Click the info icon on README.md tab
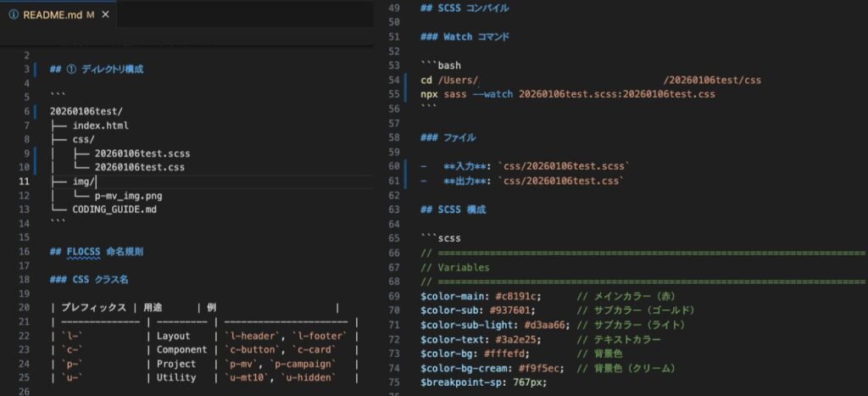868x396 pixels. click(x=14, y=15)
